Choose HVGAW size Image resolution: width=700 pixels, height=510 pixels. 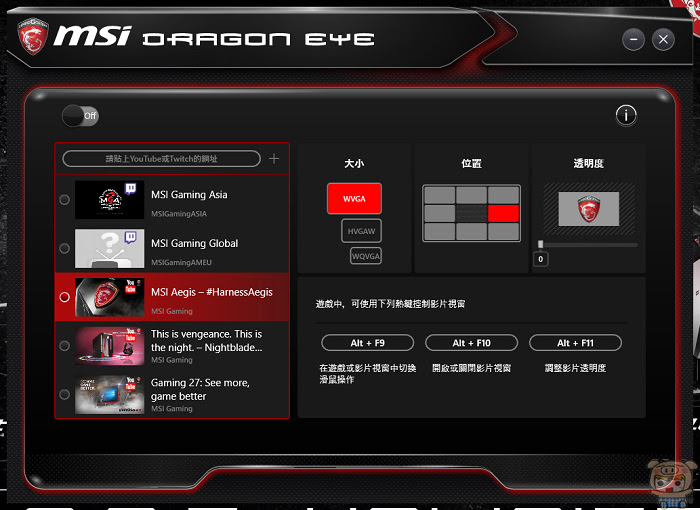point(362,231)
